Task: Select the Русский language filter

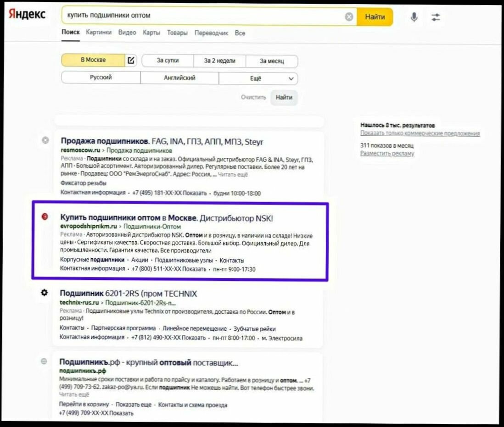Action: tap(101, 78)
